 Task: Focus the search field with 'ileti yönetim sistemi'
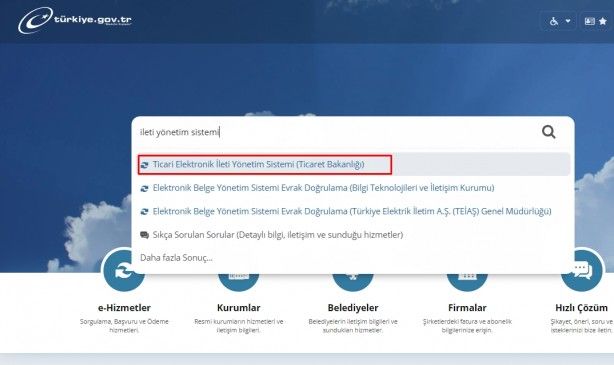pos(337,132)
